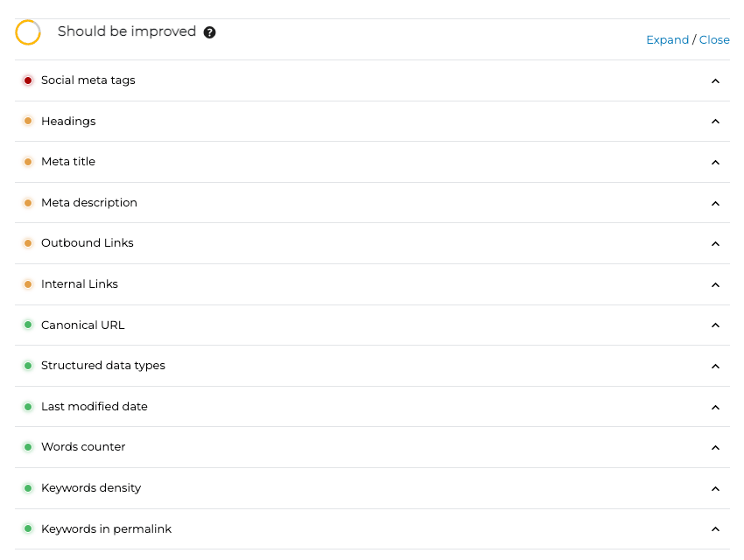Screen dimensions: 744x560
Task: Collapse the Keywords in permalink section
Action: (715, 528)
